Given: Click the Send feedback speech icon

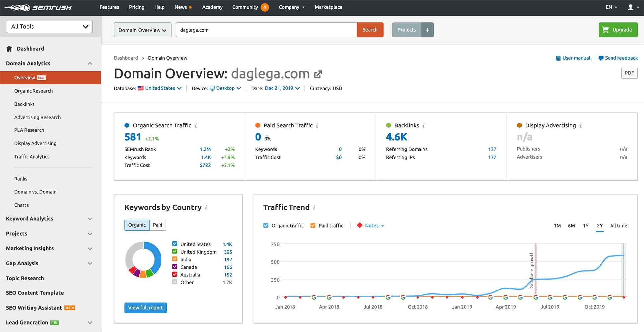Looking at the screenshot, I should (601, 58).
